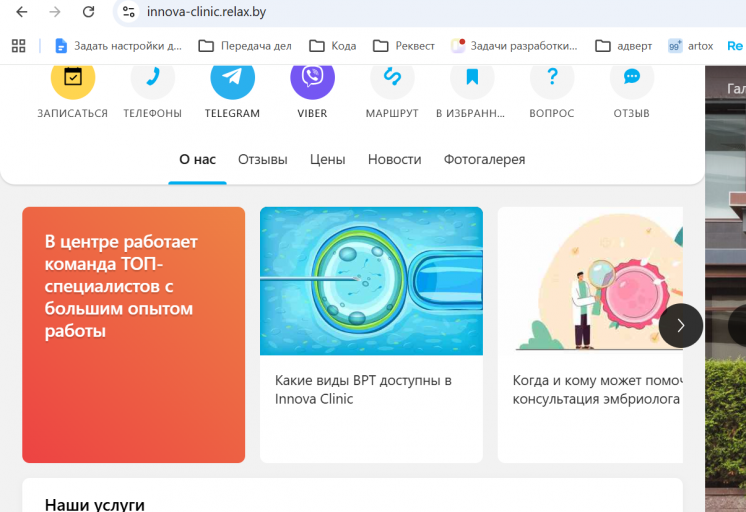Reload the page with the refresh icon
Screen dimensions: 746x512
pos(88,12)
